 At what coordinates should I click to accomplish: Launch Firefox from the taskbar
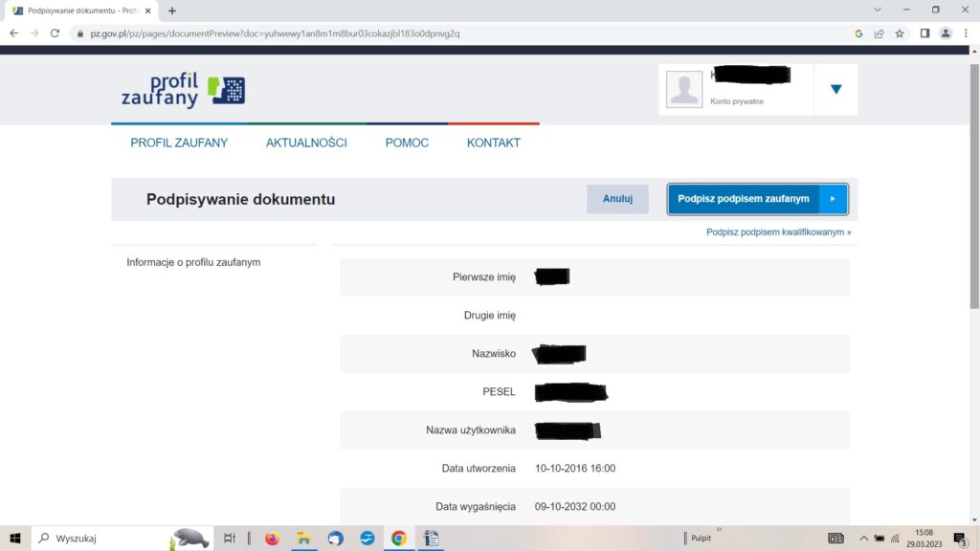coord(272,538)
